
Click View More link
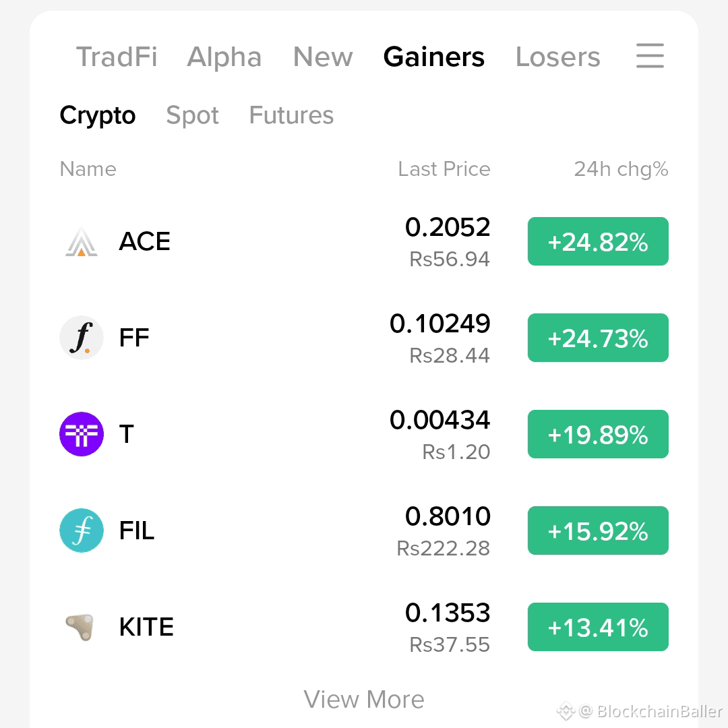click(364, 699)
